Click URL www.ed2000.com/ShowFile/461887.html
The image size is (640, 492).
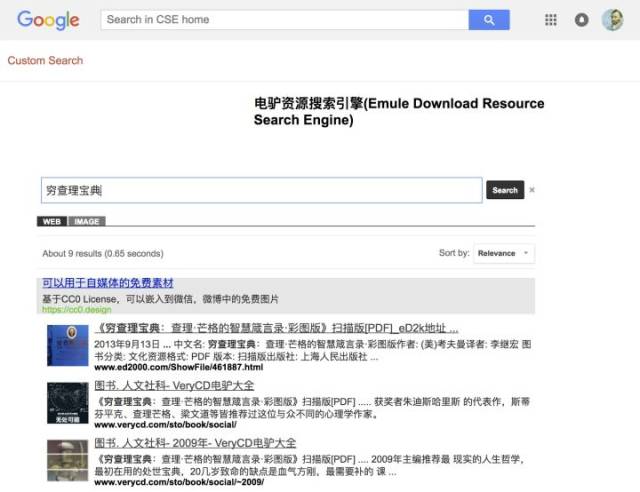click(x=179, y=367)
